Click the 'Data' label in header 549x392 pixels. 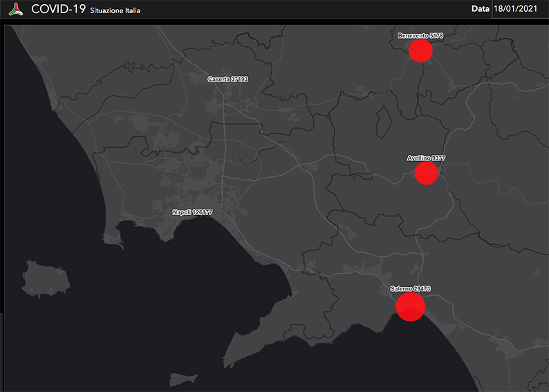coord(480,9)
